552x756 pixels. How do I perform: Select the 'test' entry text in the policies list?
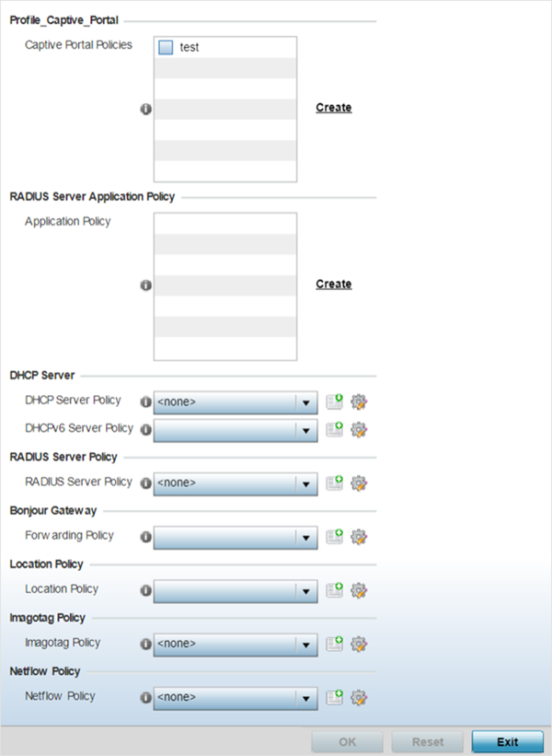point(190,47)
